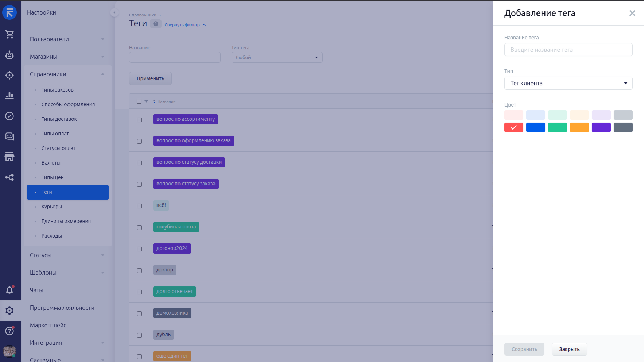Check the box for 'вопрос по ассортименту' tag
Screen dimensions: 644x362
[139, 120]
